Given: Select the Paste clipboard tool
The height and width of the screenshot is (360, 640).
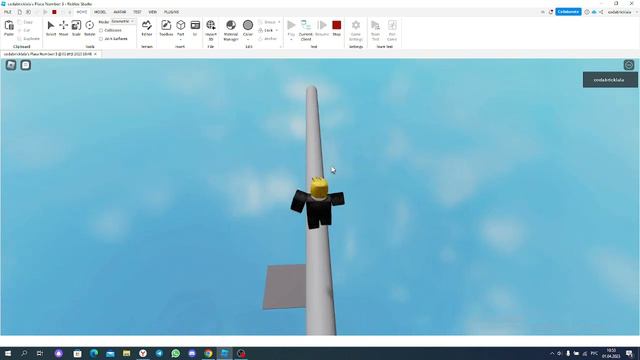Looking at the screenshot, I should (x=9, y=28).
